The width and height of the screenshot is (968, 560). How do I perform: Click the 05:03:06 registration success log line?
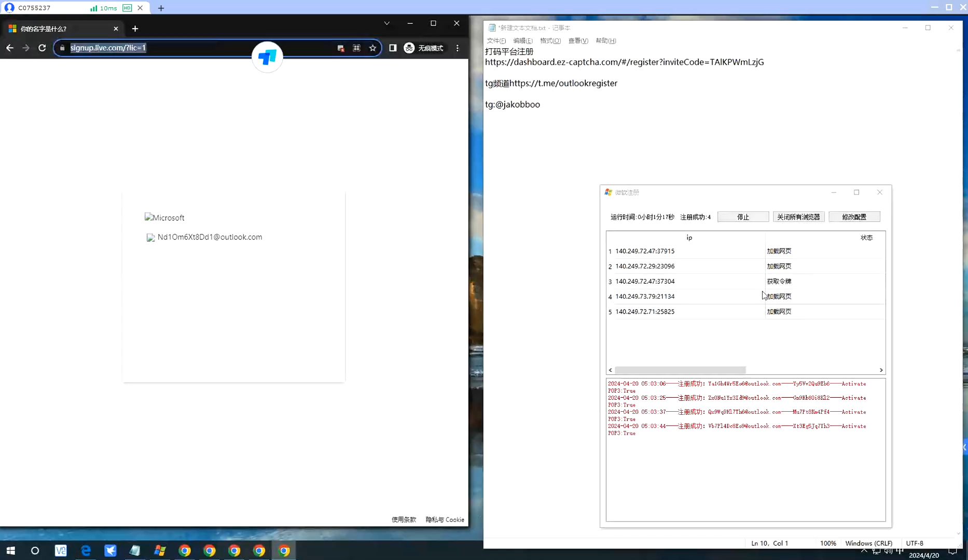(737, 387)
